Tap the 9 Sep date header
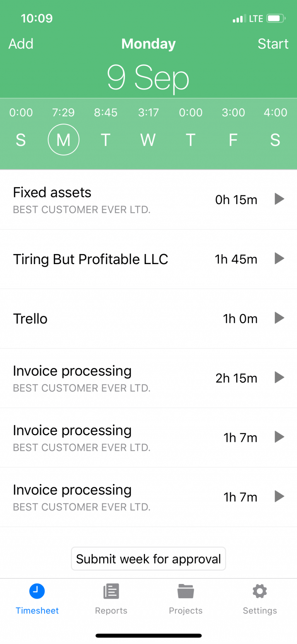Image resolution: width=297 pixels, height=644 pixels. coord(148,77)
